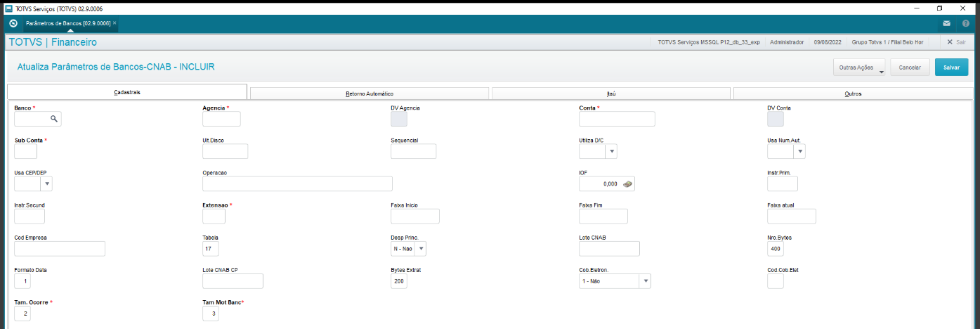The height and width of the screenshot is (329, 980).
Task: Expand the Cob.Eletron. dropdown showing 1 - Não
Action: point(645,281)
